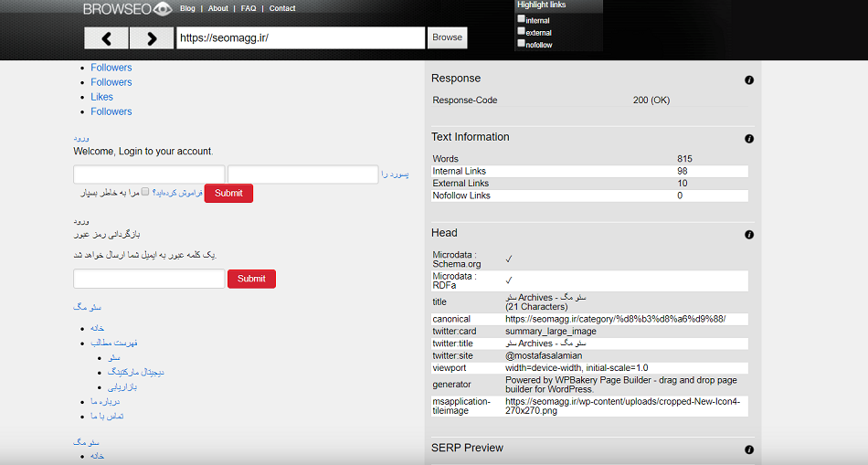The image size is (868, 465).
Task: Tick the remember me checkbox in login form
Action: point(144,192)
